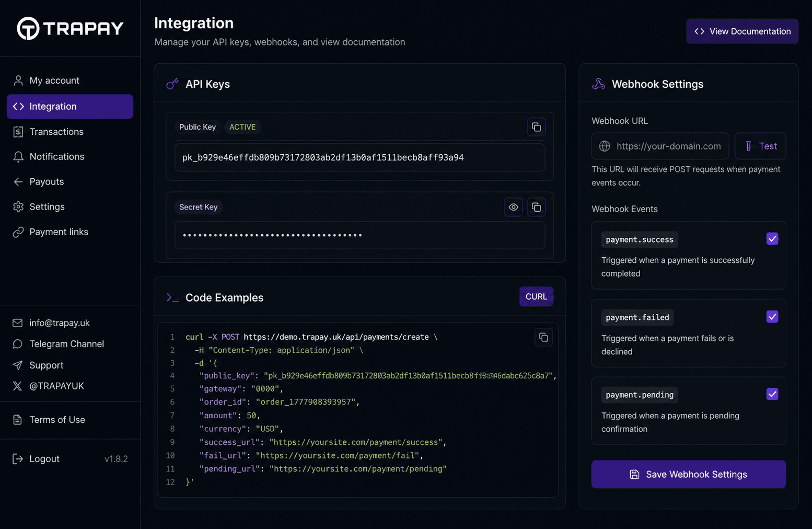This screenshot has height=529, width=812.
Task: Click View Documentation button
Action: [x=743, y=31]
